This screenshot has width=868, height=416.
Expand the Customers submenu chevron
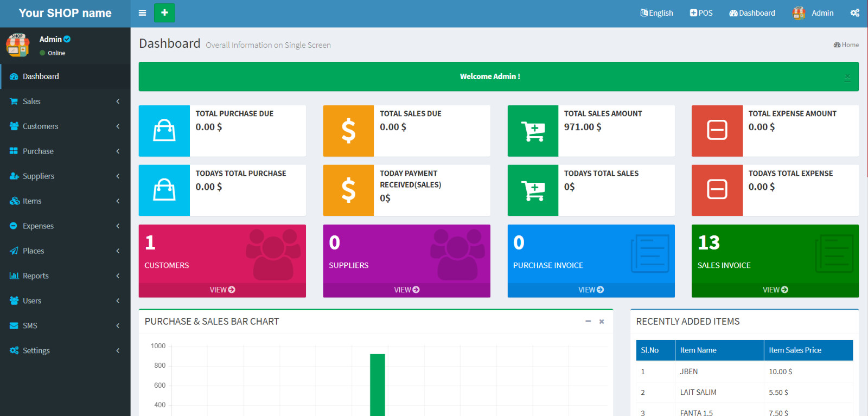(118, 126)
